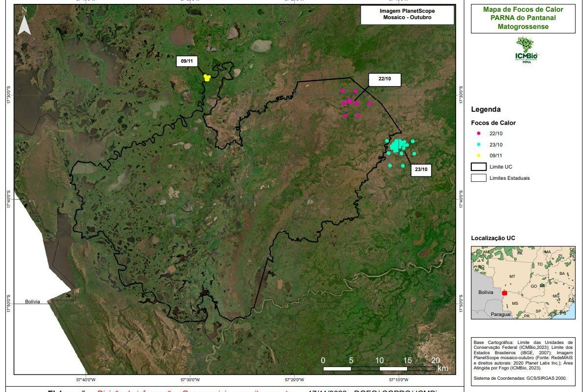Click the Limite UC legend box symbol
Screen dimensions: 587x392
tap(478, 167)
